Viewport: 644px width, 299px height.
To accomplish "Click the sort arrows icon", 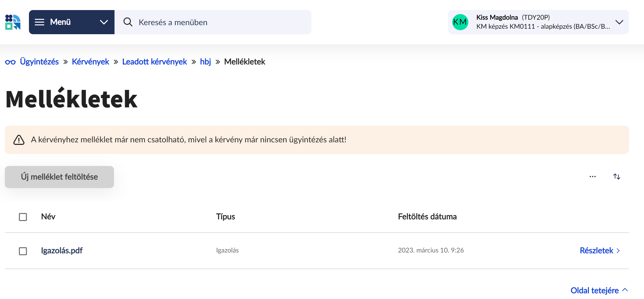I will pyautogui.click(x=617, y=177).
